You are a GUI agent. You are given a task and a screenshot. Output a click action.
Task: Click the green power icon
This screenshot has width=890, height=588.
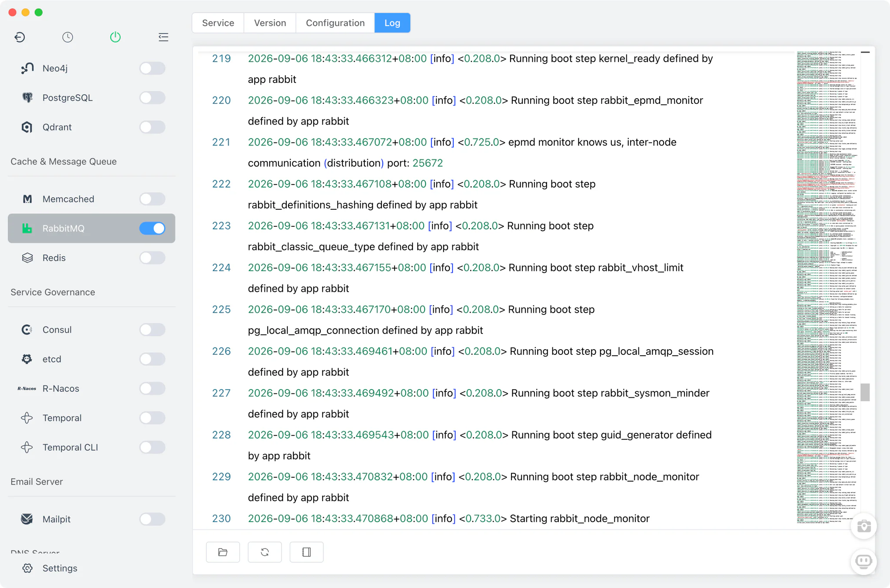pyautogui.click(x=115, y=37)
